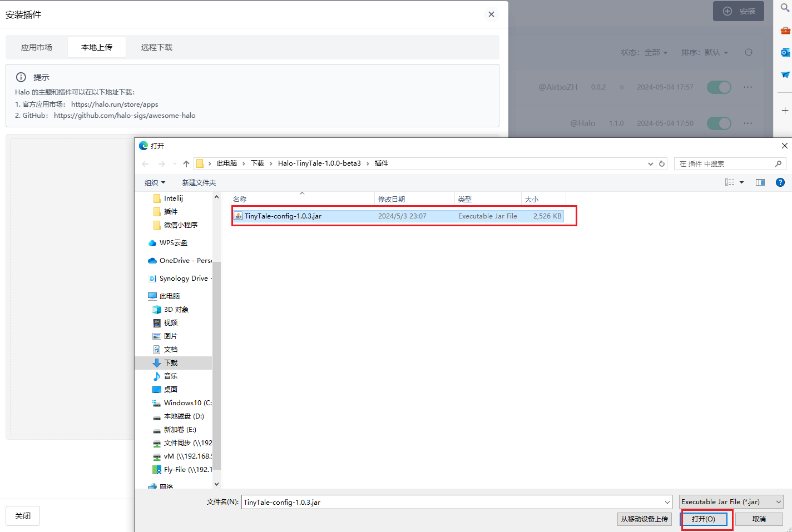Select 3D 对象 in navigation tree
Screen dimensions: 792x532
pyautogui.click(x=176, y=310)
